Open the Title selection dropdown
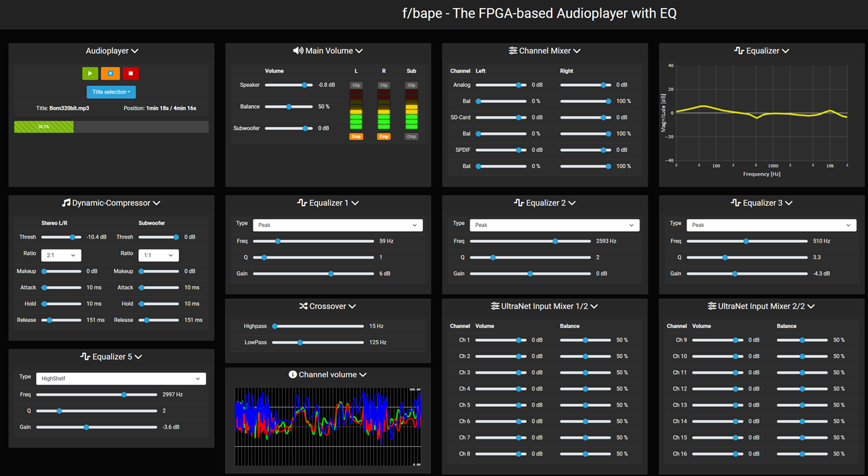Screen dimensions: 868x476 pyautogui.click(x=111, y=92)
